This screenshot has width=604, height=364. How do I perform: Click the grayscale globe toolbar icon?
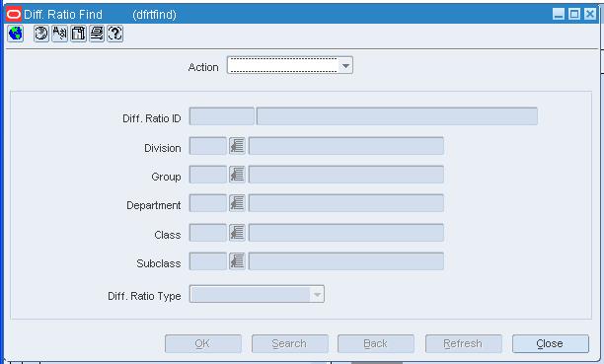pos(40,34)
